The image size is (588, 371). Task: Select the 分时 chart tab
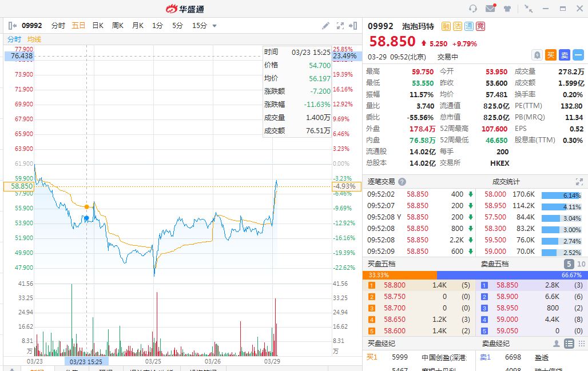[x=58, y=26]
